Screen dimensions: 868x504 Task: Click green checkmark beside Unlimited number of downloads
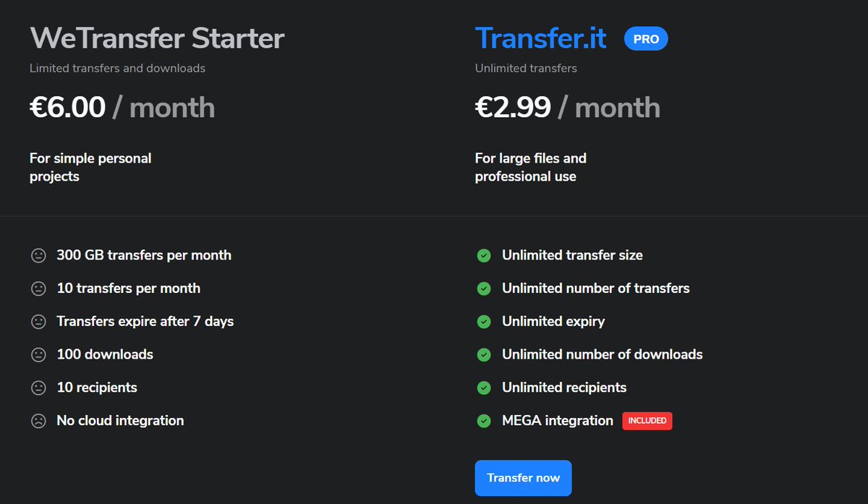click(484, 355)
